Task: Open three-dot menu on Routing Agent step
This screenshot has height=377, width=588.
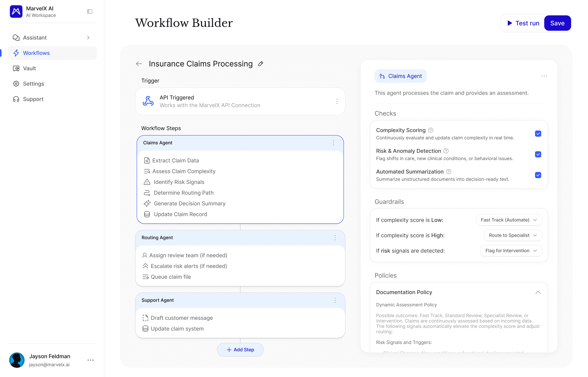Action: (335, 237)
